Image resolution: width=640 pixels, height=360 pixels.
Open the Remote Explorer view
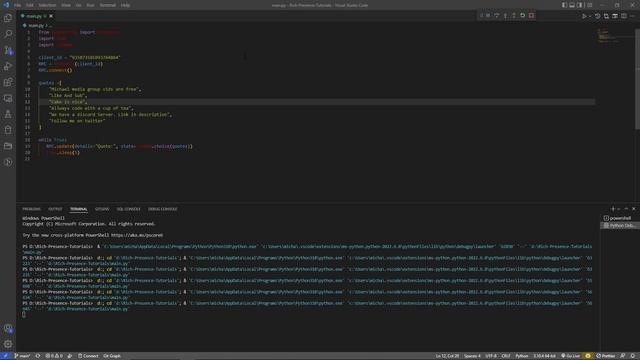[8, 98]
